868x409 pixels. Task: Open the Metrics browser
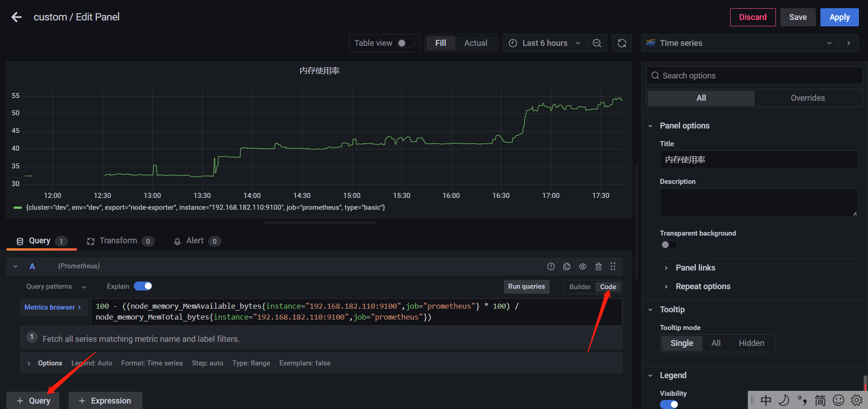click(54, 307)
